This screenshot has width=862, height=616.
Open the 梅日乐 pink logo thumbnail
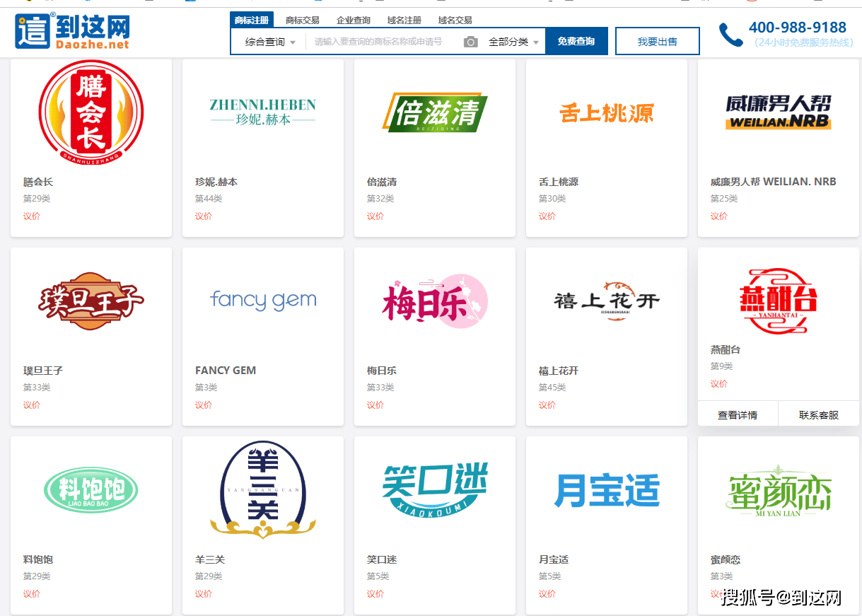[x=435, y=301]
